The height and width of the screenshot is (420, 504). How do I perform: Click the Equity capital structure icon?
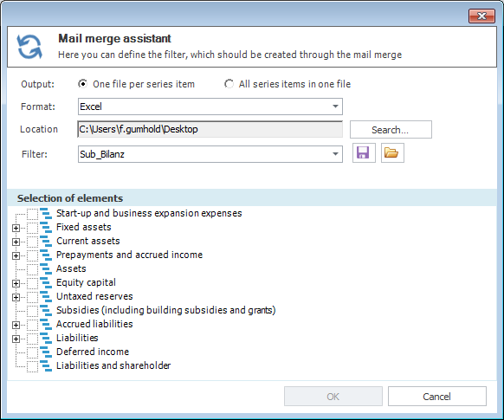pos(46,283)
